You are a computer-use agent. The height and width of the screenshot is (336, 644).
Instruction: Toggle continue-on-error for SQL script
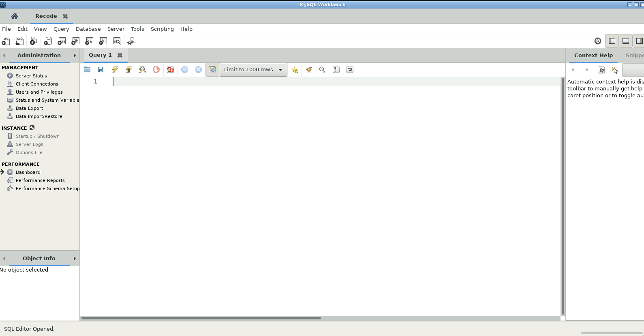coord(170,70)
